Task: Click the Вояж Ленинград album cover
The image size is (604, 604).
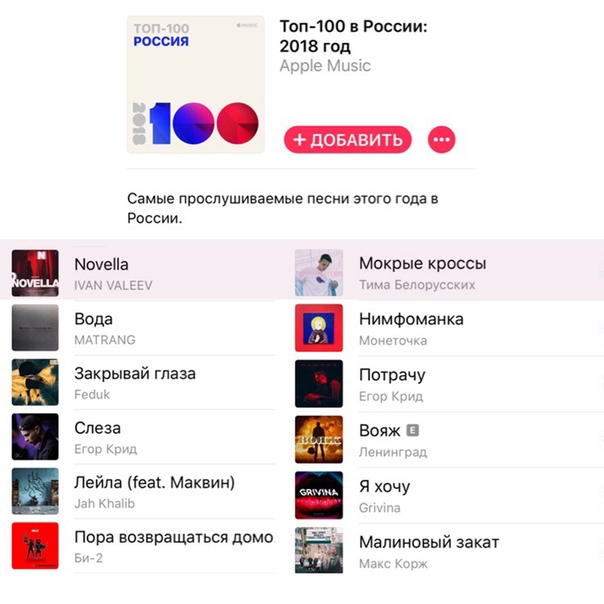Action: pos(319,439)
